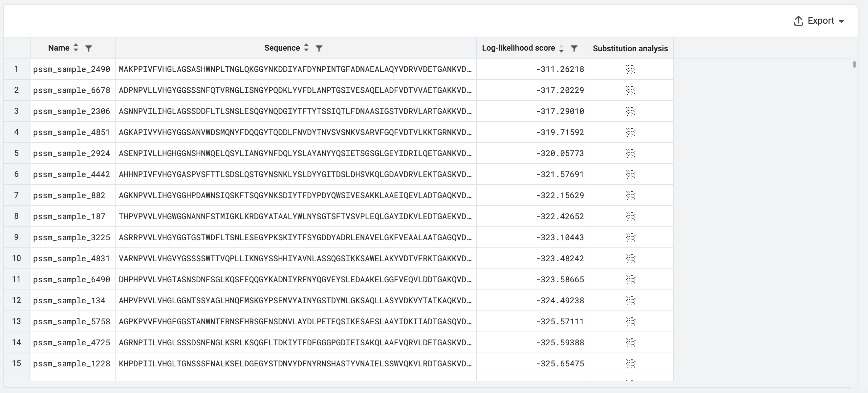Expand the Export dropdown arrow
This screenshot has width=868, height=393.
pyautogui.click(x=841, y=21)
